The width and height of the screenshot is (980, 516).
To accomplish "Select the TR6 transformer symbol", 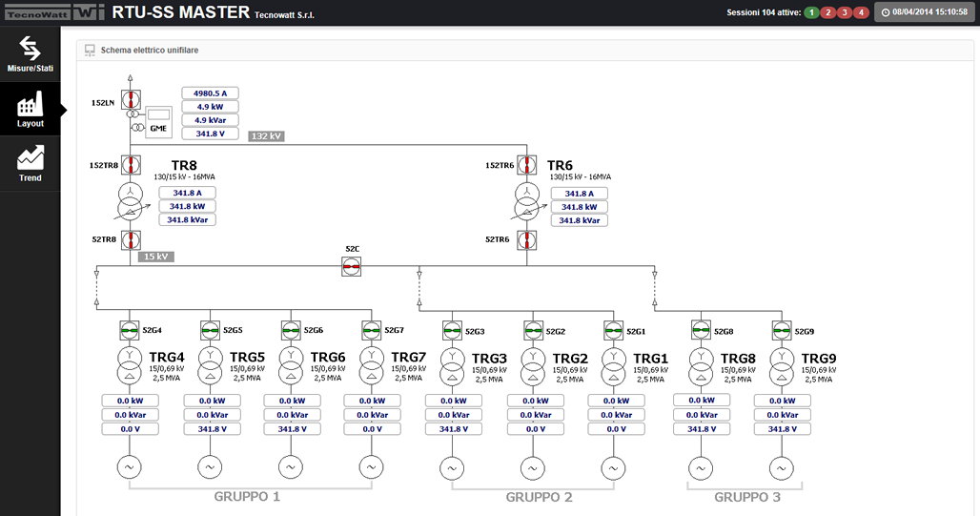I will [523, 202].
